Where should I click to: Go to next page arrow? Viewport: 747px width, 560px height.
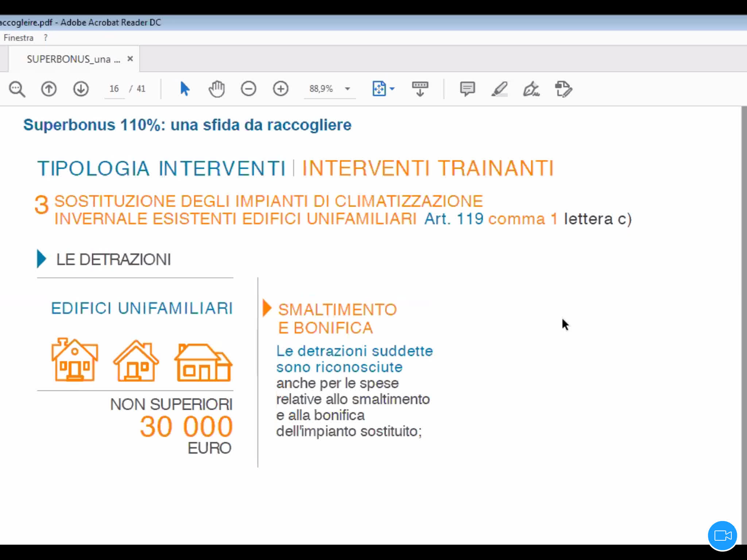point(81,89)
